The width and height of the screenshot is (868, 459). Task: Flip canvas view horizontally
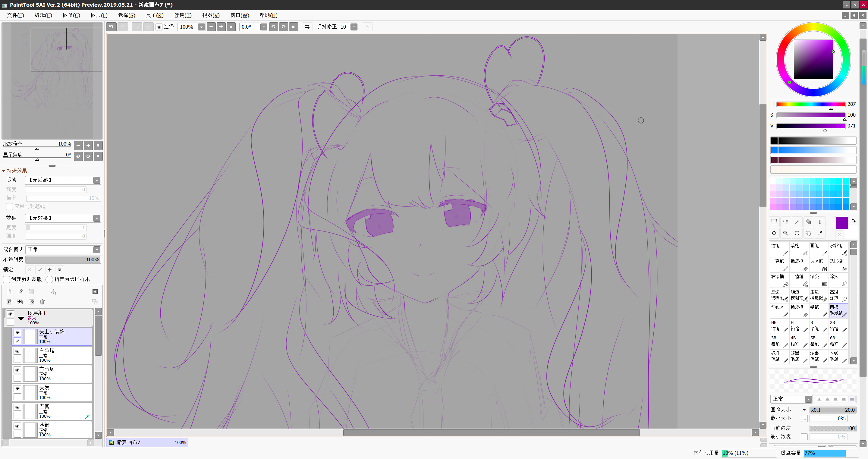(x=307, y=27)
